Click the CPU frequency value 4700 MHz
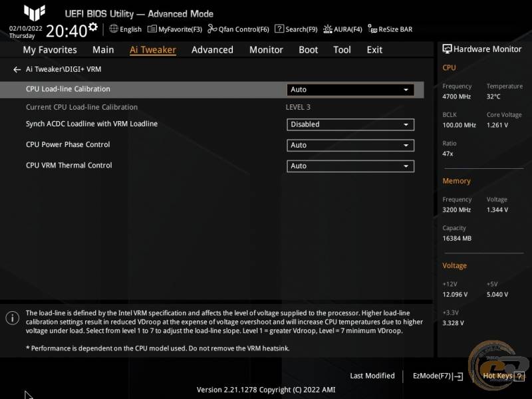Image resolution: width=532 pixels, height=399 pixels. coord(456,96)
